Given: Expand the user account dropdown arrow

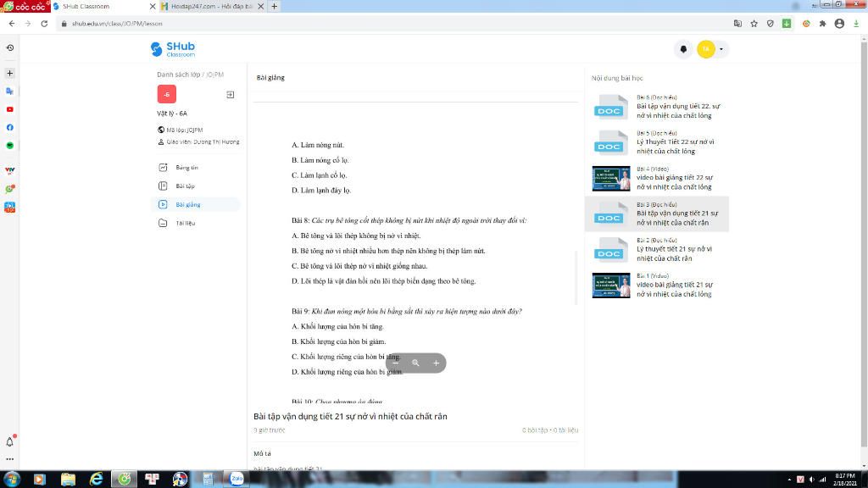Looking at the screenshot, I should [721, 49].
